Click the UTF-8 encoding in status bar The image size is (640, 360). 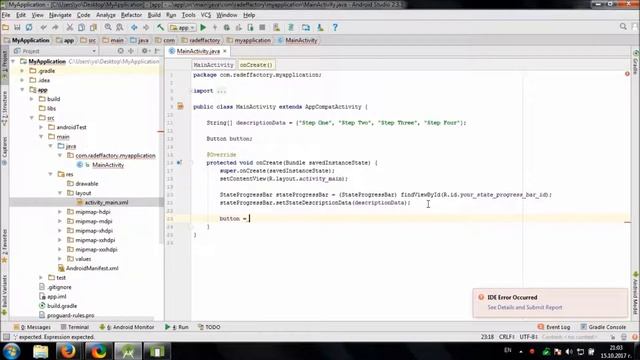point(528,337)
